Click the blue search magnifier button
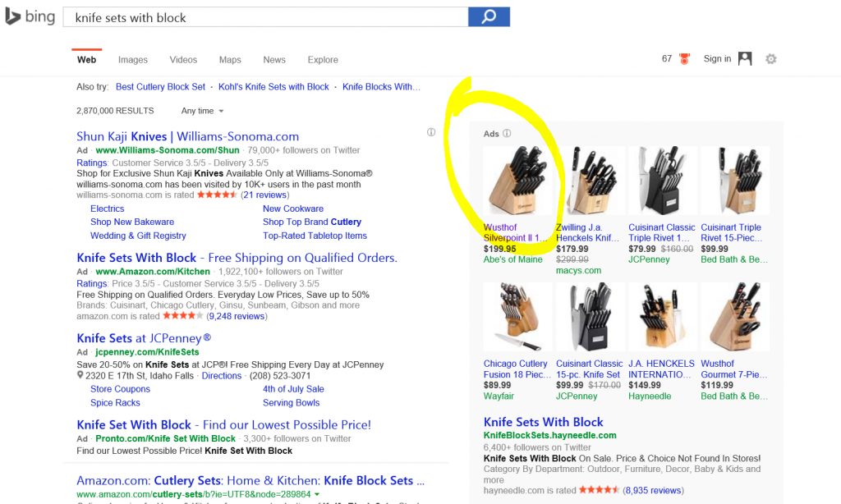 point(489,16)
